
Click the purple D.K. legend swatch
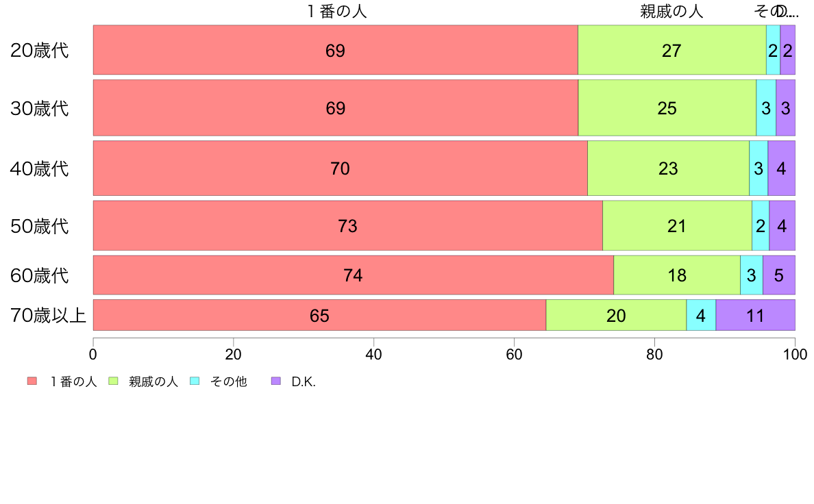(275, 381)
